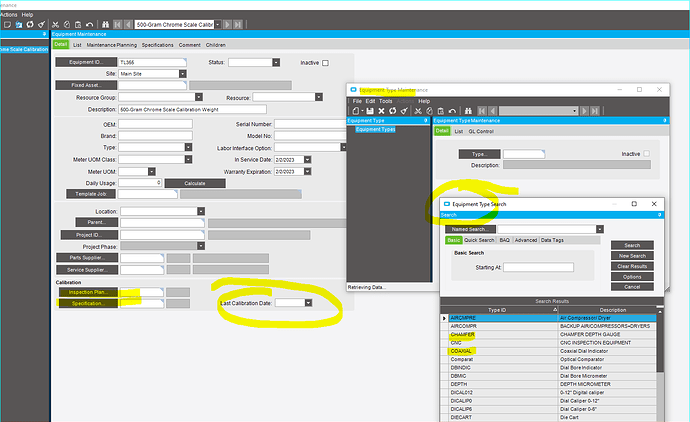This screenshot has height=422, width=690.
Task: Expand the Resource dropdown
Action: pyautogui.click(x=319, y=97)
